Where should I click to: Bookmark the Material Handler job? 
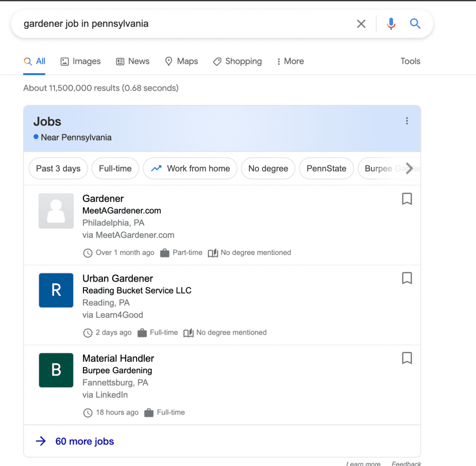(x=407, y=358)
